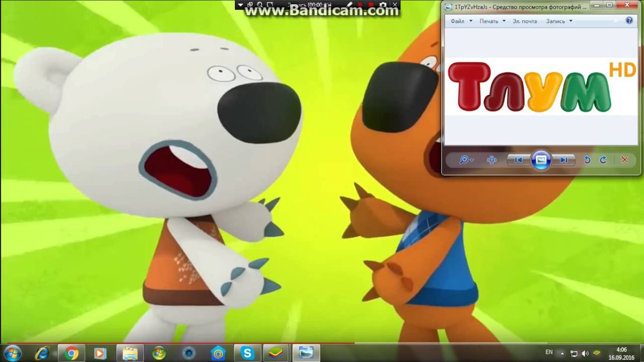
Task: Open the Windows Start menu
Action: 13,353
